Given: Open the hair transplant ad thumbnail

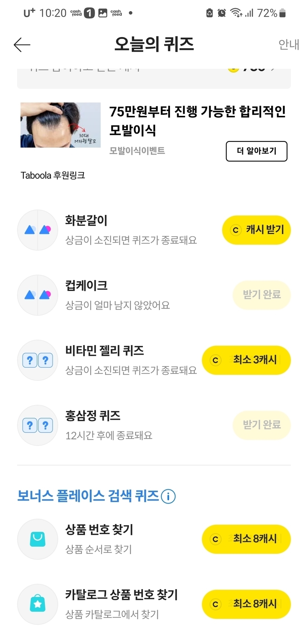Looking at the screenshot, I should pos(60,125).
